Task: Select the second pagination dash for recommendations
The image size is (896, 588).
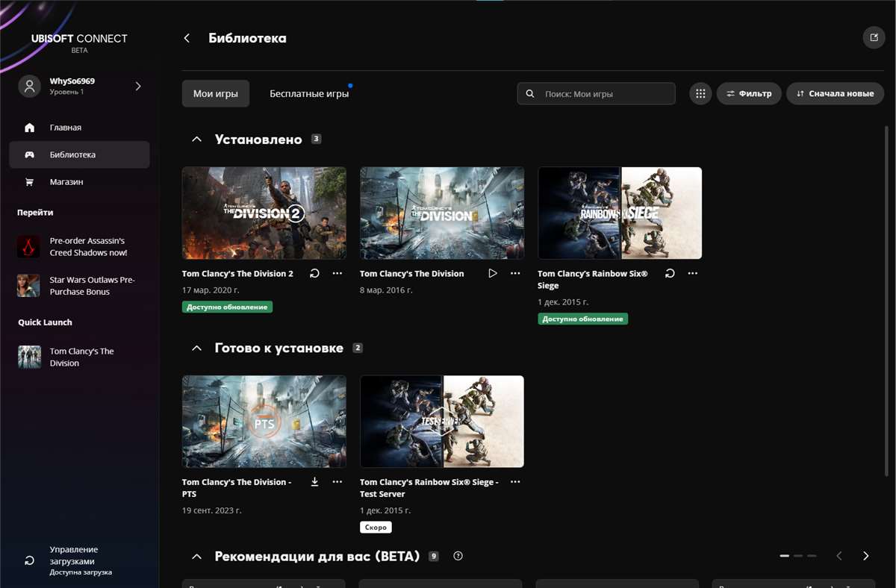Action: (x=798, y=556)
